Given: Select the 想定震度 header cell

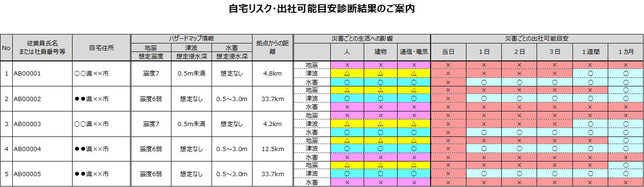Looking at the screenshot, I should [x=151, y=56].
